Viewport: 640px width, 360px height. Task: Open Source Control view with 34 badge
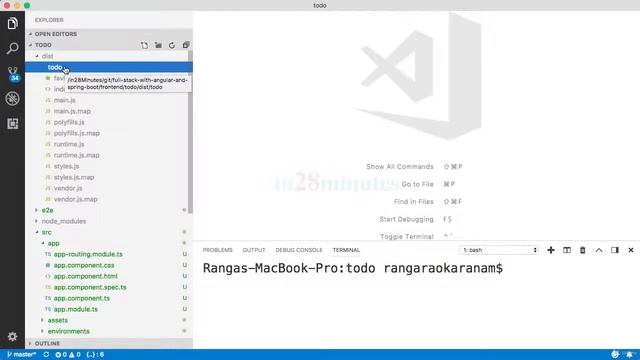[13, 73]
